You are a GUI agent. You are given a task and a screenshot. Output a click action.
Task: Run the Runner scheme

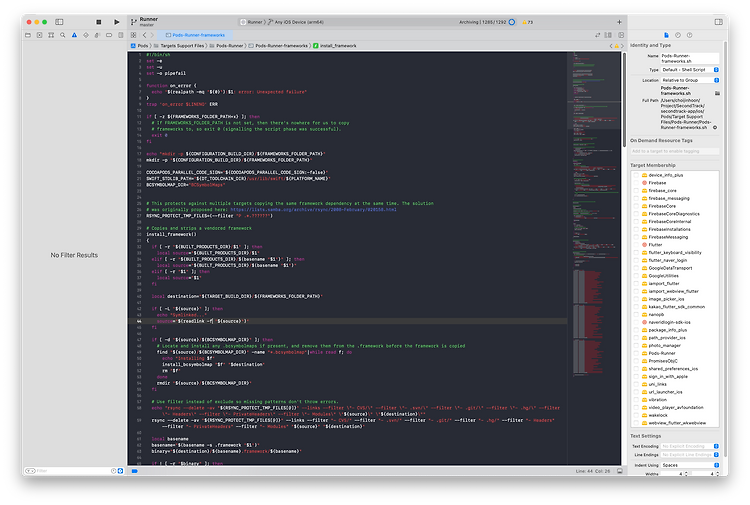point(116,22)
